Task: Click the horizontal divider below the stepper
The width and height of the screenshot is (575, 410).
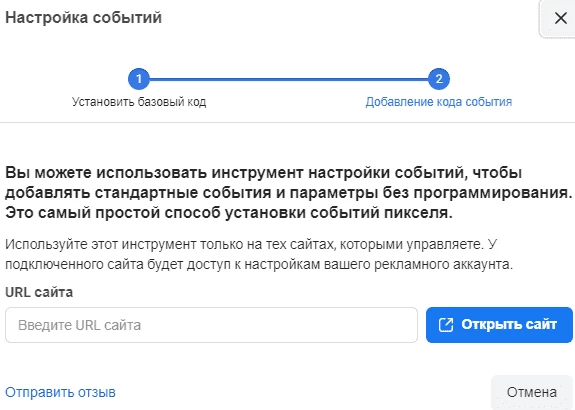Action: click(288, 122)
